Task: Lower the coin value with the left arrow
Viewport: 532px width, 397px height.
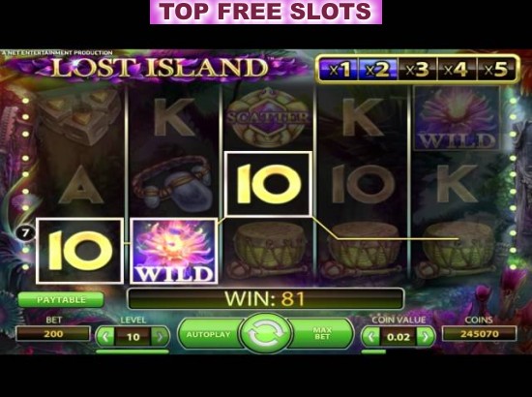Action: pyautogui.click(x=370, y=337)
